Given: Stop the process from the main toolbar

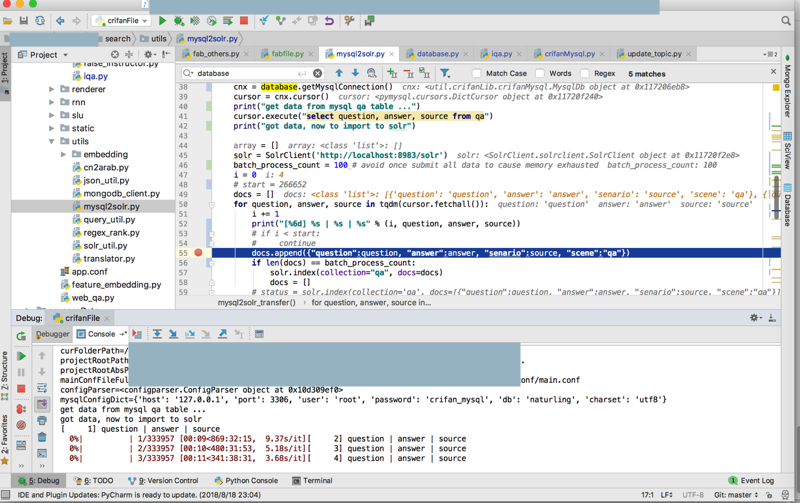Looking at the screenshot, I should (244, 20).
